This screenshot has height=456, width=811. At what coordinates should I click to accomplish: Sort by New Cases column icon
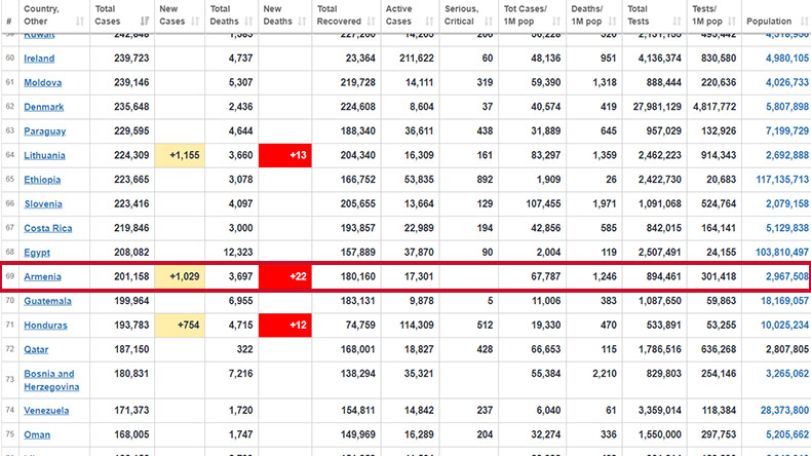point(195,21)
